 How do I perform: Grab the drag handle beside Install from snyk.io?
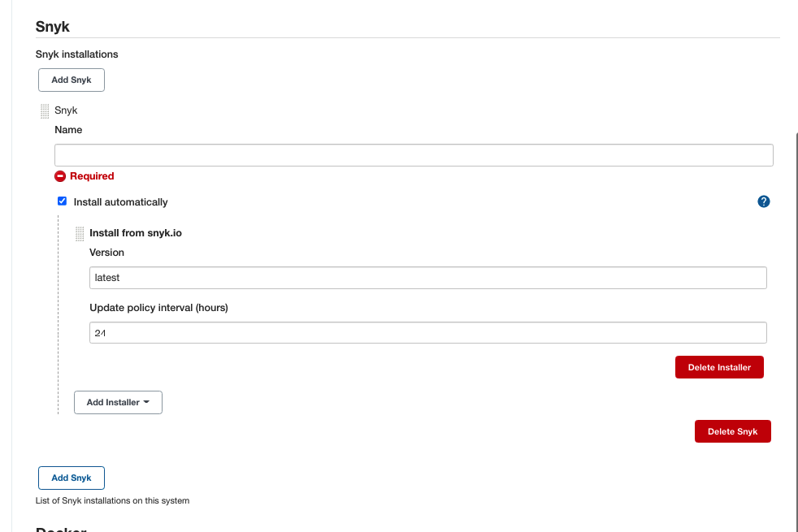(80, 234)
